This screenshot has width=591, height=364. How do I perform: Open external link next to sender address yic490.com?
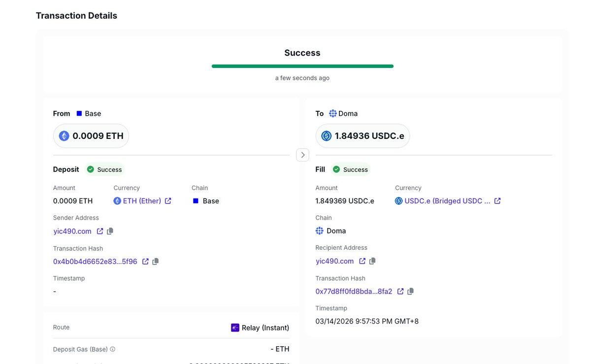(x=100, y=231)
